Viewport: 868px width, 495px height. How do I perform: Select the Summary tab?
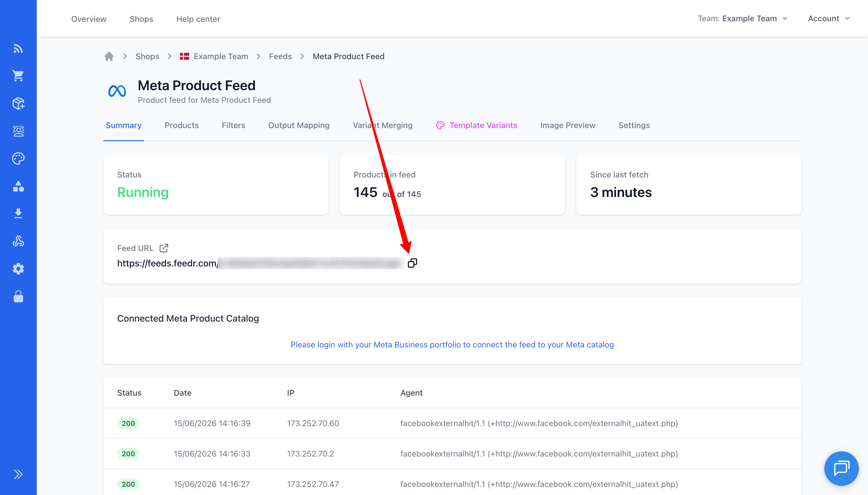click(123, 125)
